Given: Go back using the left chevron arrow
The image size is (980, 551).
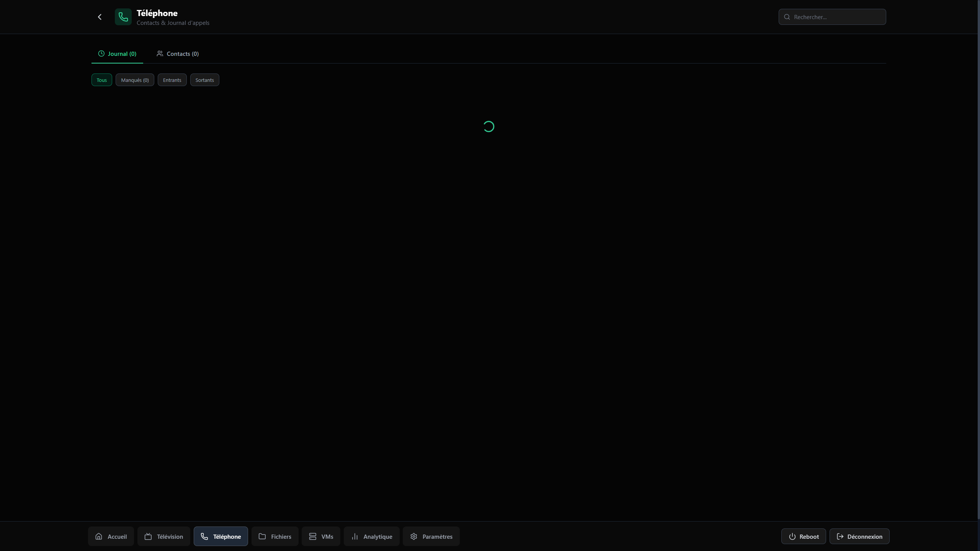Looking at the screenshot, I should (x=100, y=17).
